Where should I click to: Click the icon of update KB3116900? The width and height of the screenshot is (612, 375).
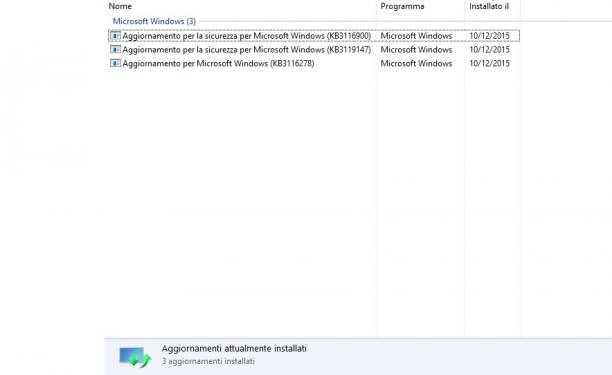pos(115,36)
